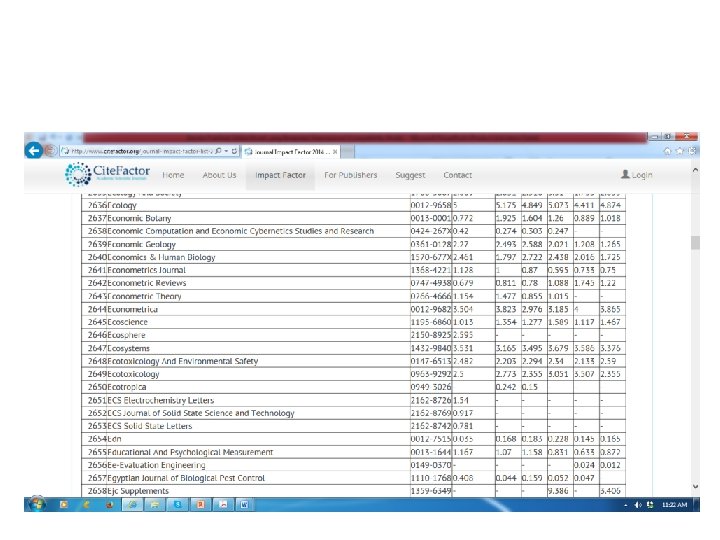Open the PDF reader taskbar icon
Image resolution: width=720 pixels, height=540 pixels.
[x=223, y=505]
